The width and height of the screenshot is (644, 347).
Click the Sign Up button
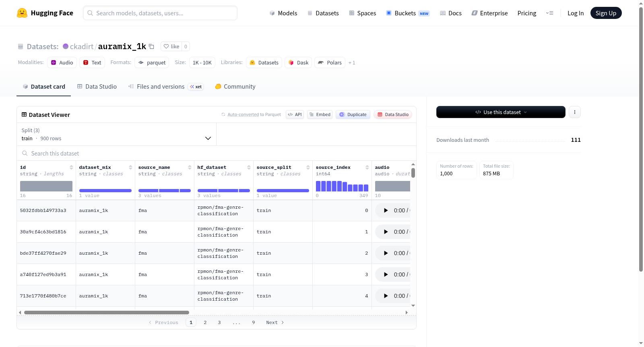(606, 13)
